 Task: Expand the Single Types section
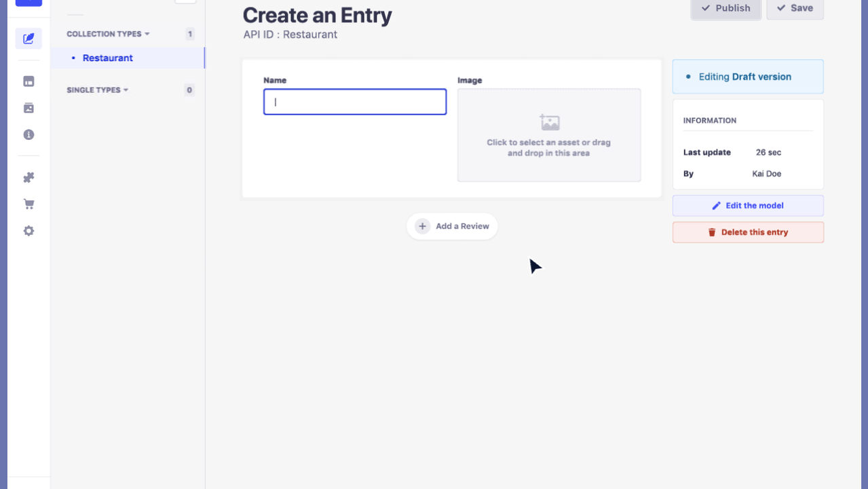(97, 90)
